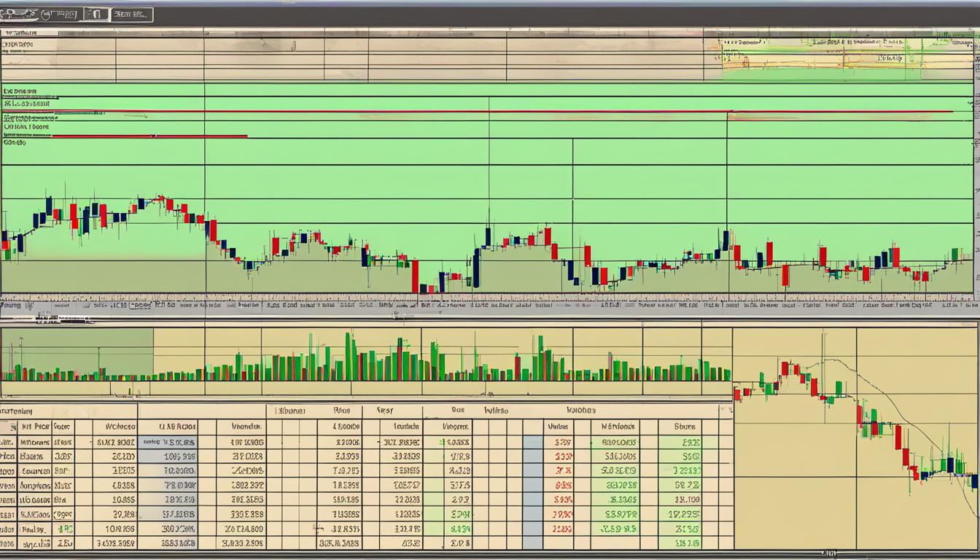This screenshot has width=980, height=560.
Task: Select the tallest red candlestick in main chart
Action: (415, 276)
